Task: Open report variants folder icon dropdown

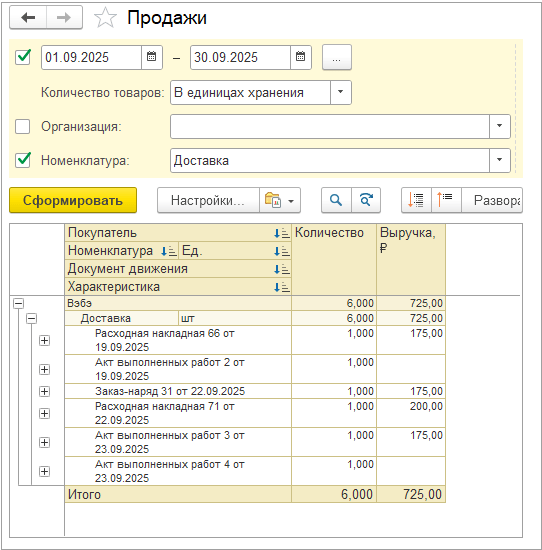Action: pos(280,200)
